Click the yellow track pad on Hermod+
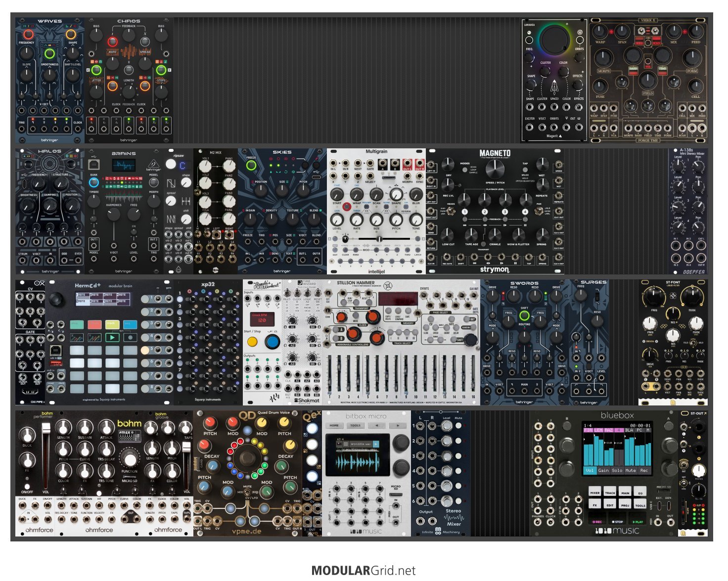 112,324
